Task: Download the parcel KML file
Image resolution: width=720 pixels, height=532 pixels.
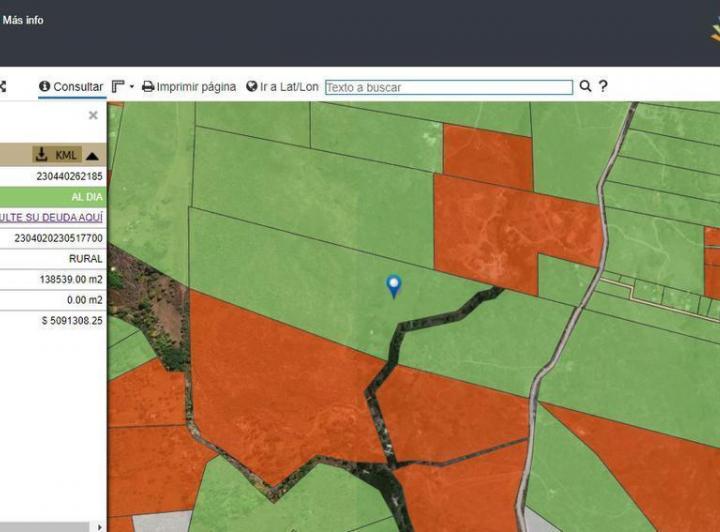Action: coord(57,155)
